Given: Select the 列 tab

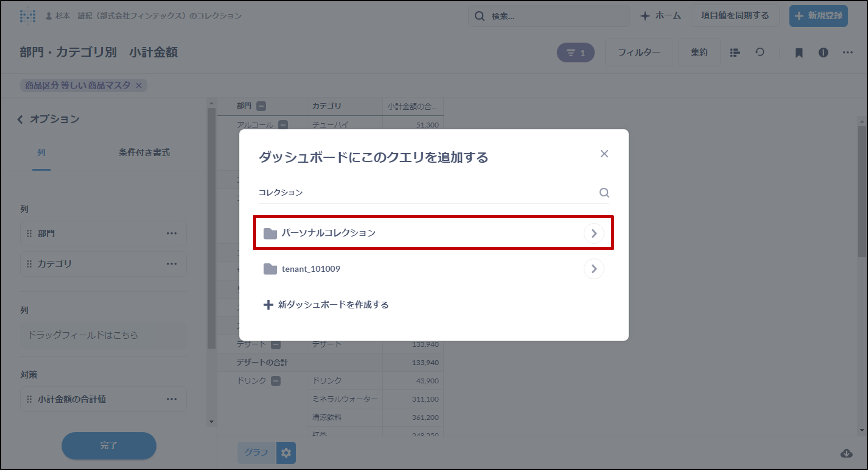Looking at the screenshot, I should click(x=41, y=152).
